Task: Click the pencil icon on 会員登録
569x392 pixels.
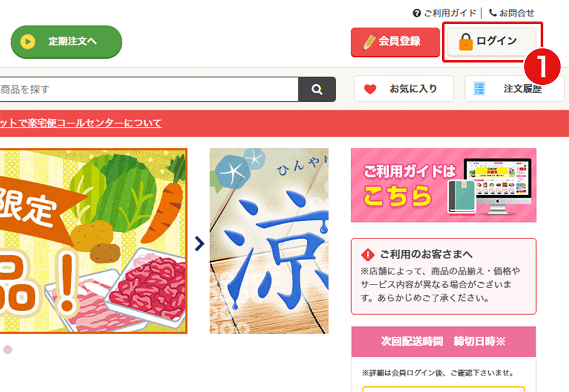Action: point(369,42)
